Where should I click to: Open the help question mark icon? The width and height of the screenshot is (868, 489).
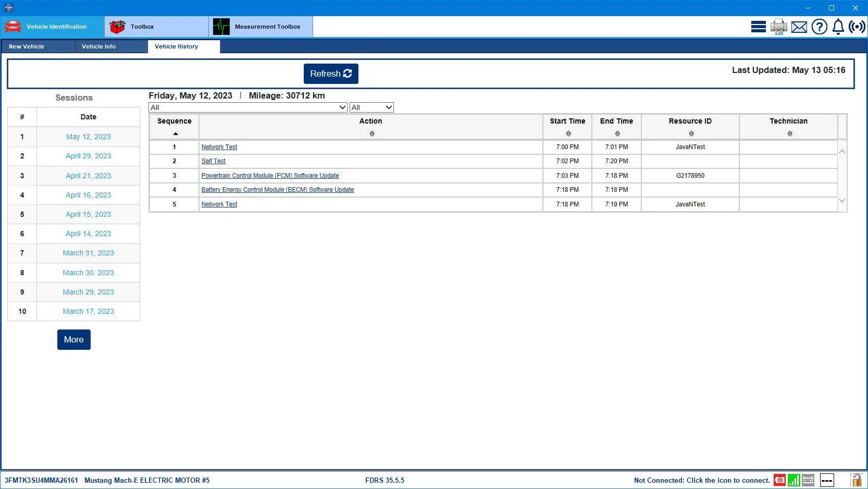pyautogui.click(x=820, y=27)
